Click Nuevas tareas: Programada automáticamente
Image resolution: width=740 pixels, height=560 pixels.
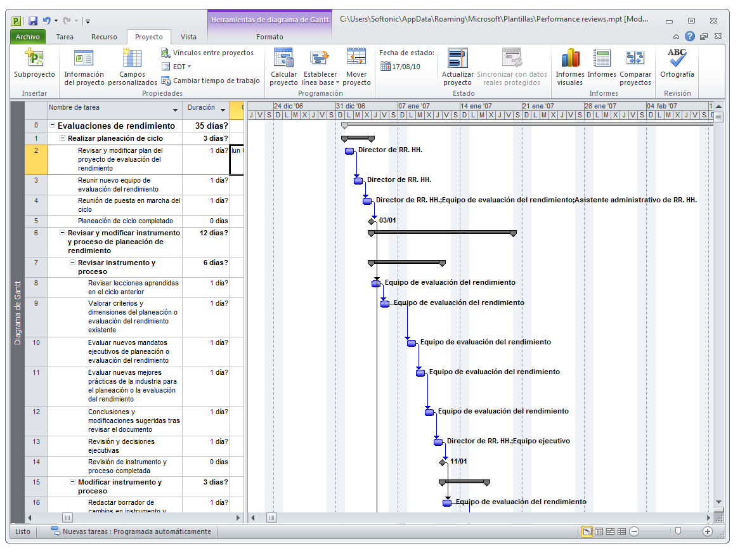132,531
